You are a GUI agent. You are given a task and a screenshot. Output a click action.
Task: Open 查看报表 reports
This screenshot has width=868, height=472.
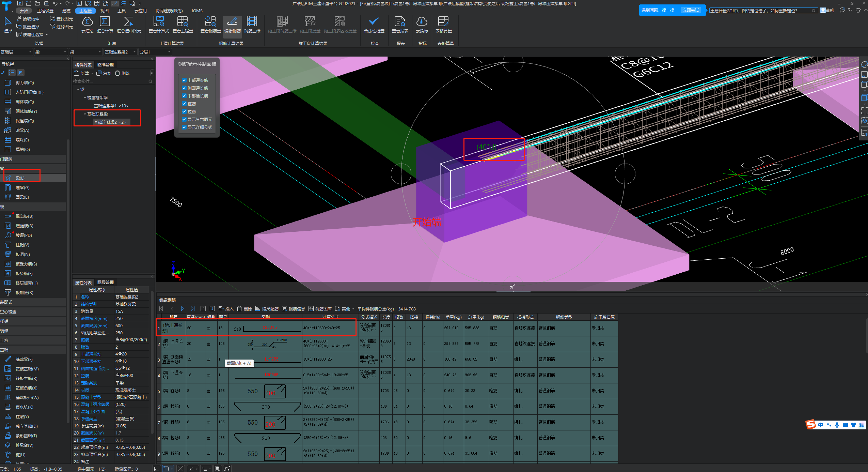(x=400, y=25)
